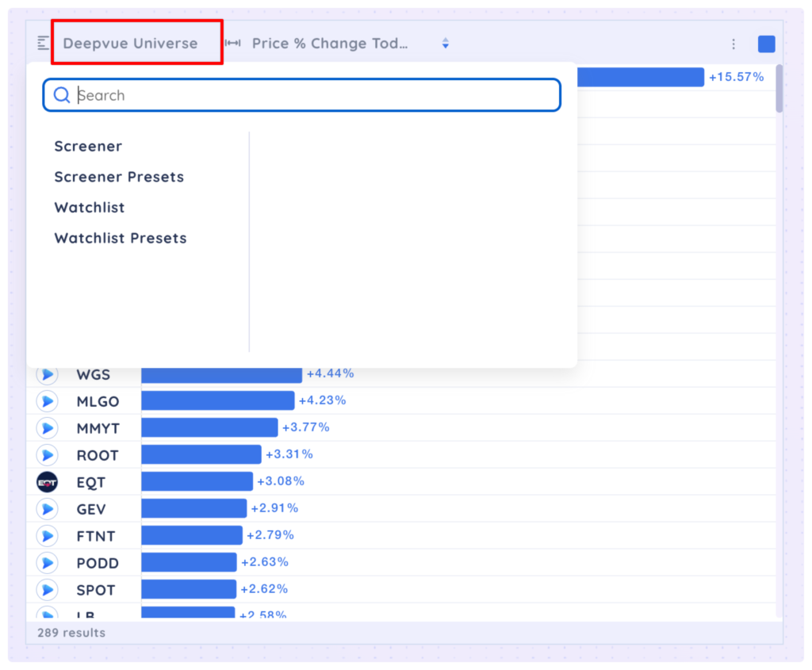
Task: Click the +3.08% value for EQT
Action: [x=281, y=481]
